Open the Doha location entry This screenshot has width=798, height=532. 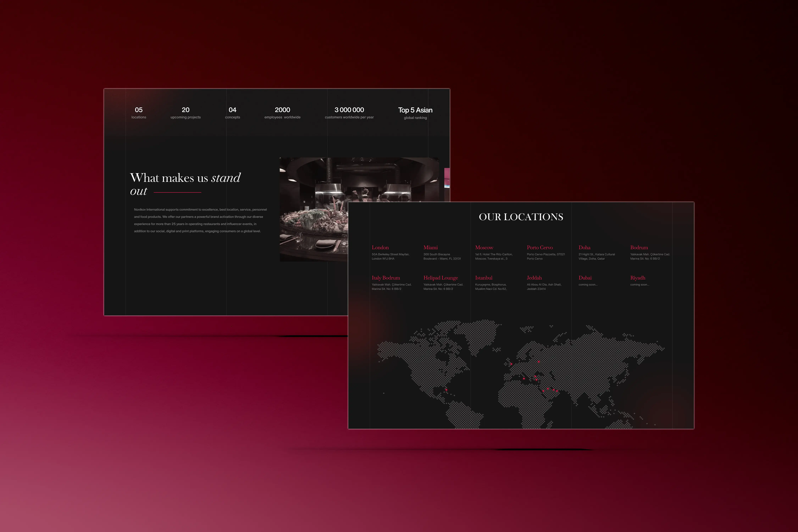(584, 247)
